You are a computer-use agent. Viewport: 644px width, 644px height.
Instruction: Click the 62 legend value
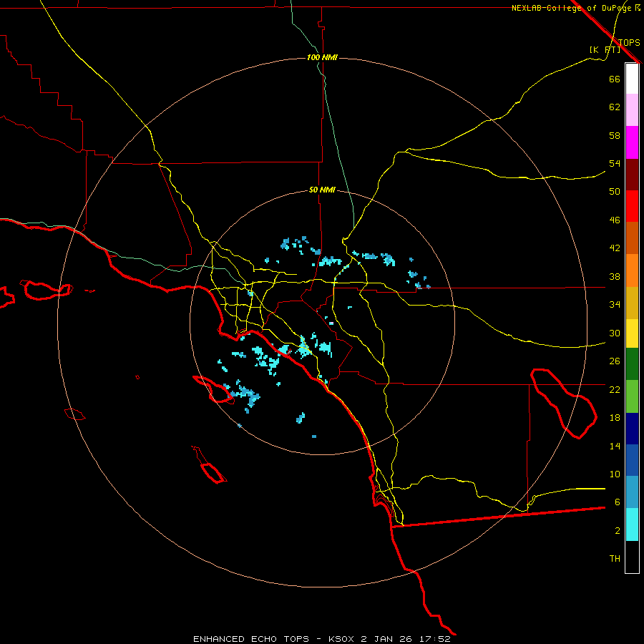pos(615,107)
